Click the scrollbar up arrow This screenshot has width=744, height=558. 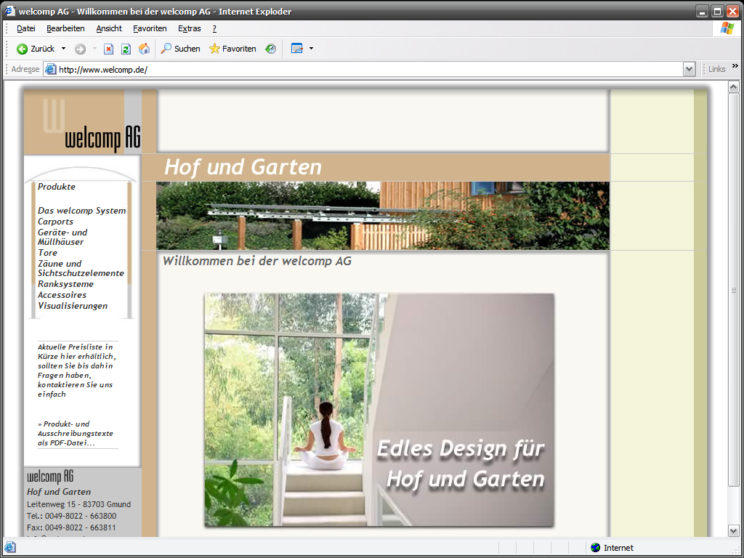(x=734, y=87)
